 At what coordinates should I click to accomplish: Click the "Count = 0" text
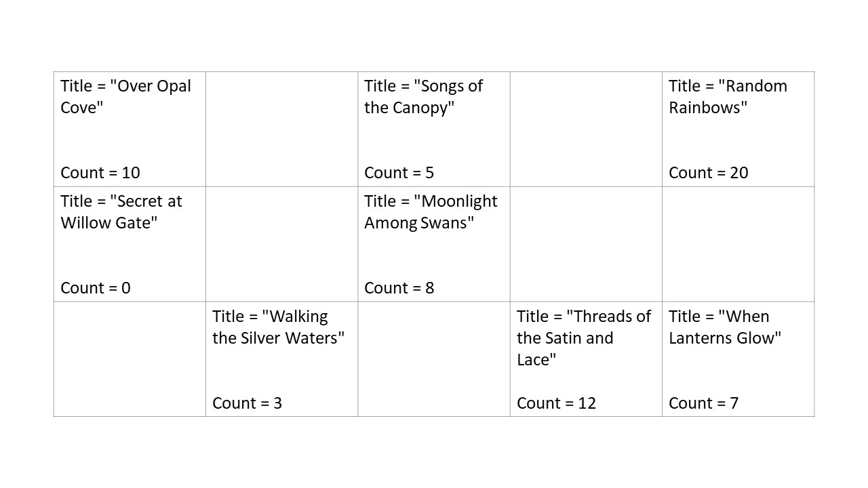pyautogui.click(x=96, y=288)
